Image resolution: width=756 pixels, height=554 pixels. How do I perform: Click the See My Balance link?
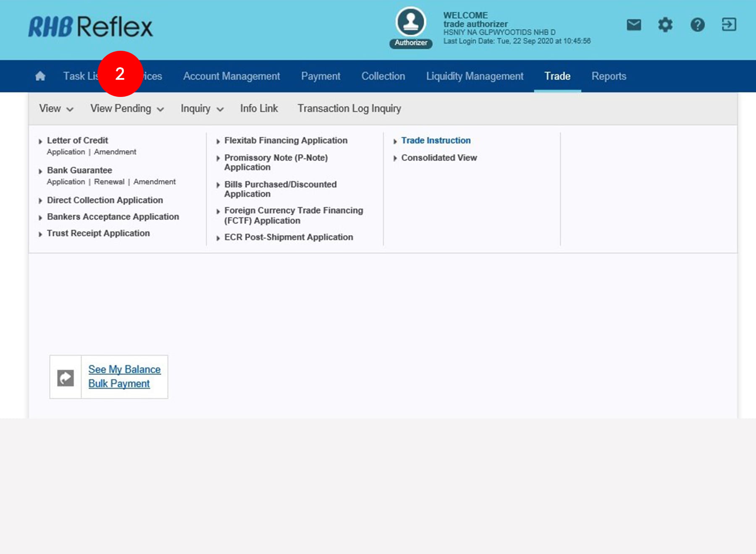tap(124, 369)
